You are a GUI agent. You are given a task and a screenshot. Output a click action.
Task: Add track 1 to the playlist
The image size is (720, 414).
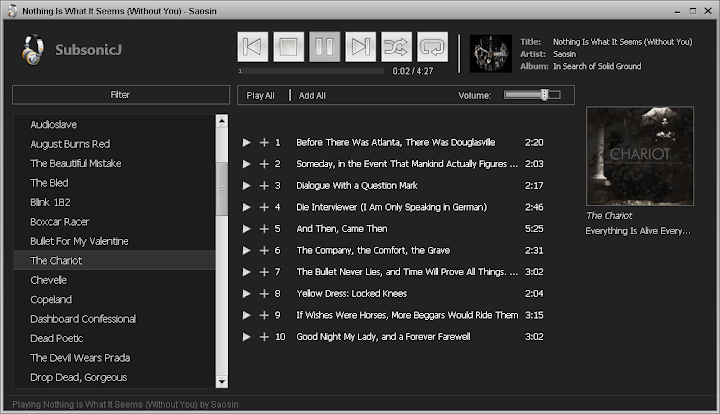click(x=264, y=142)
